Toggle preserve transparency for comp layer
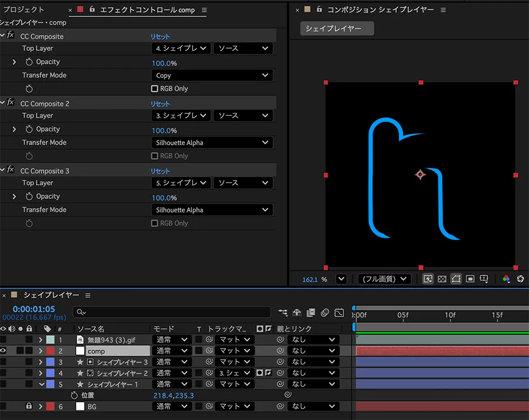 click(x=199, y=350)
